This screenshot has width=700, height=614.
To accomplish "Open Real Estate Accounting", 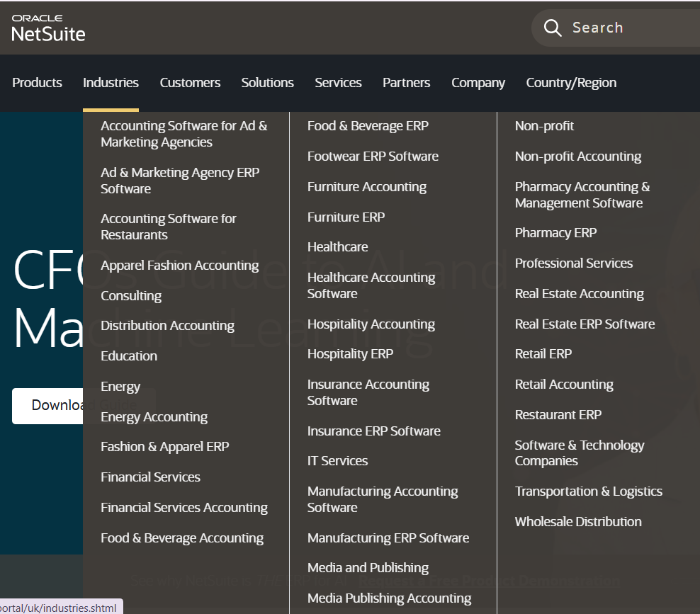I will (x=579, y=294).
